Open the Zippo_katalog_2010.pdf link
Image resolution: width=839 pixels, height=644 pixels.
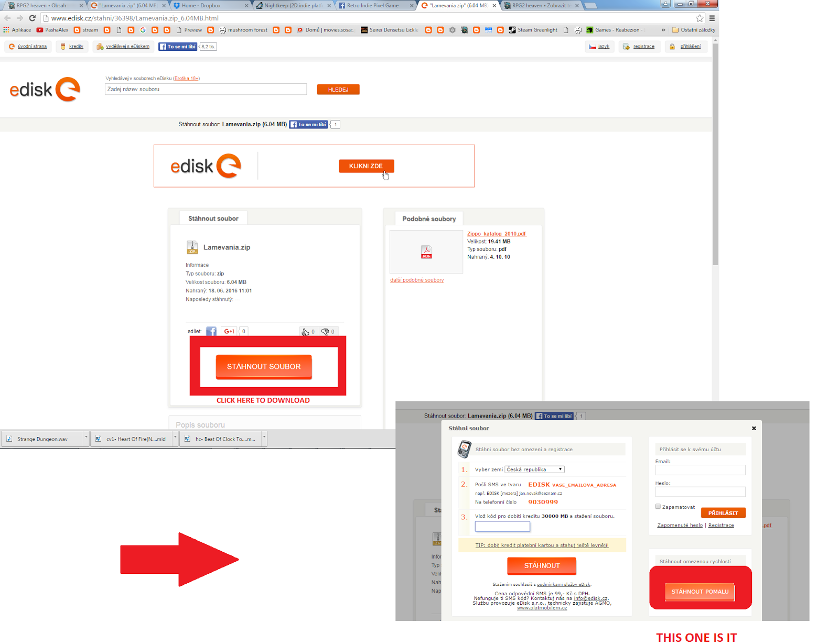click(497, 234)
